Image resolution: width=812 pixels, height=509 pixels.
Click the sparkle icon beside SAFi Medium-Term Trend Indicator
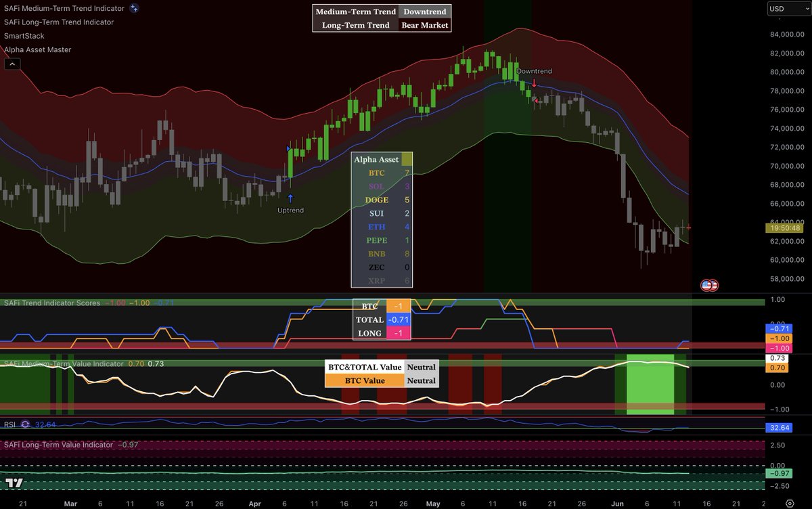click(135, 8)
